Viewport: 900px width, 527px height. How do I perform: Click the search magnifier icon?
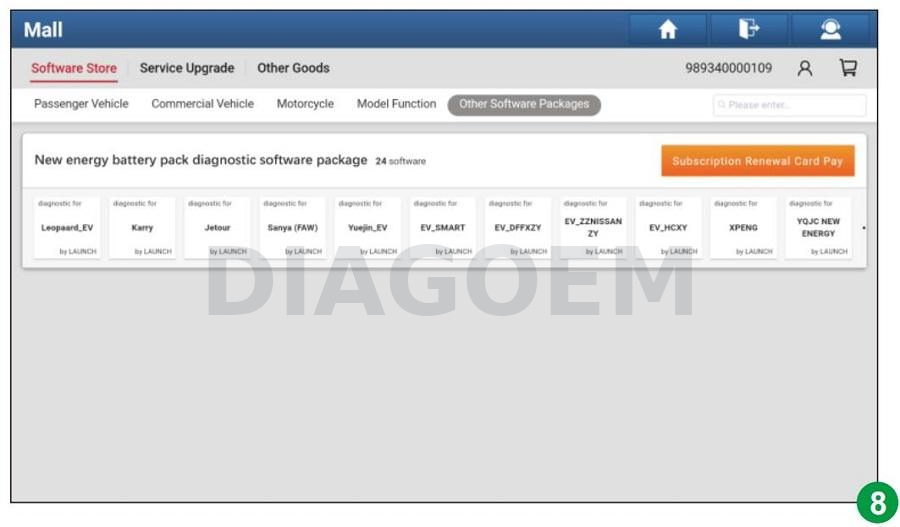[721, 105]
